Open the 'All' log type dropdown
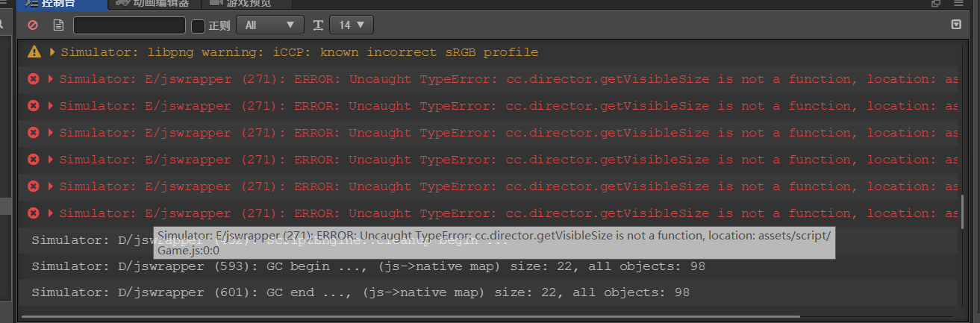Screen dimensions: 980x323 [269, 25]
